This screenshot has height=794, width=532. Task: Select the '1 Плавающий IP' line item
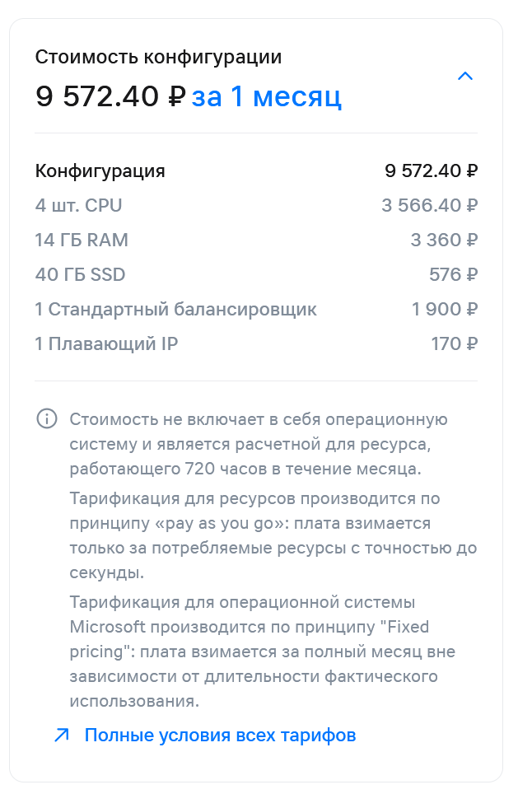(106, 343)
